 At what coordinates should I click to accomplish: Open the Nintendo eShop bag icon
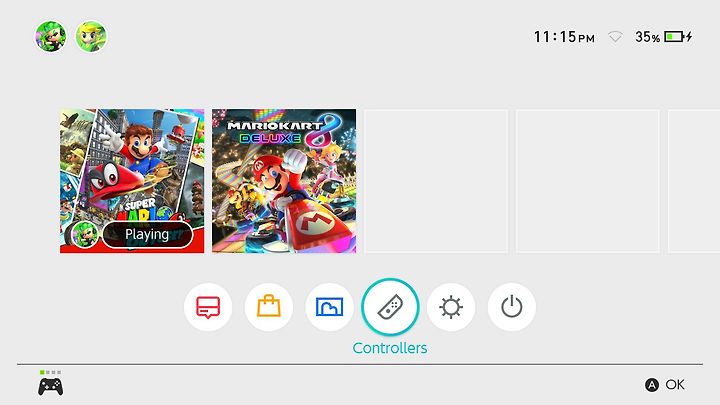[269, 307]
